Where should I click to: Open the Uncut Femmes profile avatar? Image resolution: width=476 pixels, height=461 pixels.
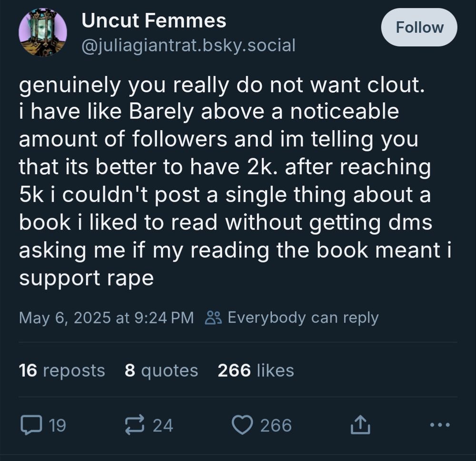point(43,32)
